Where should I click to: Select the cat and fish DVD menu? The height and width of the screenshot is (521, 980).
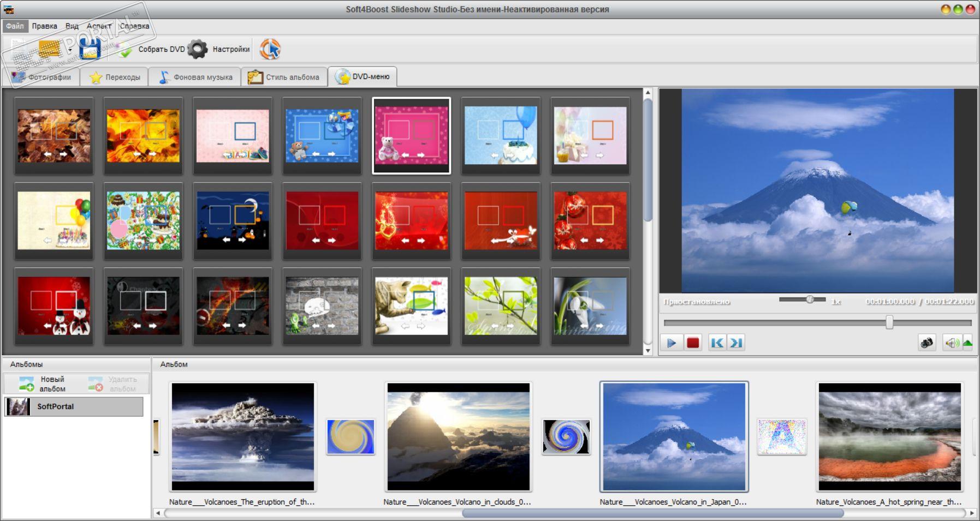412,306
